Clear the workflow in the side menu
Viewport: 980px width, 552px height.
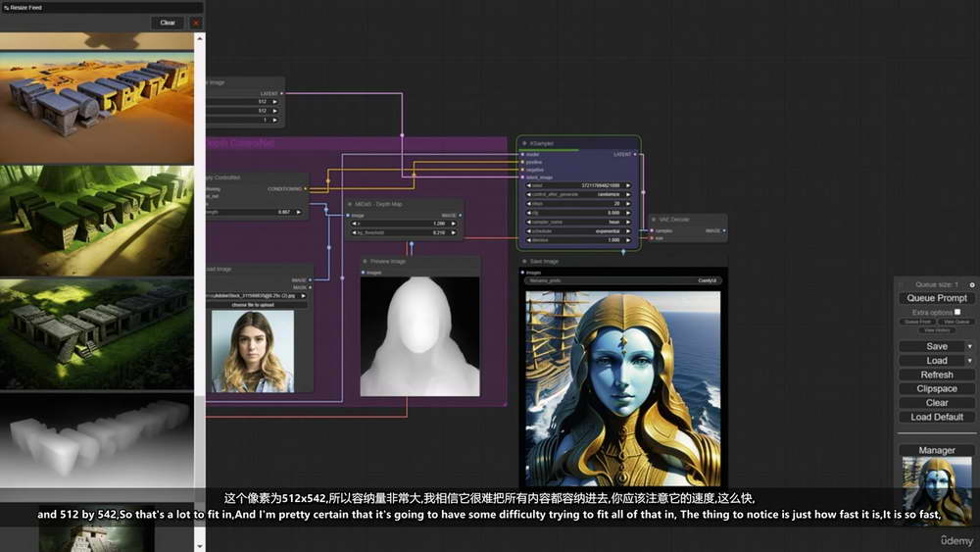pos(936,403)
